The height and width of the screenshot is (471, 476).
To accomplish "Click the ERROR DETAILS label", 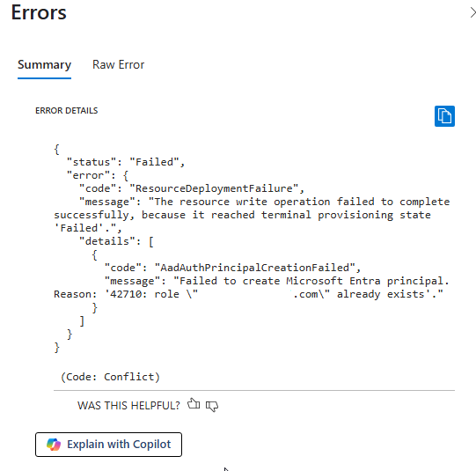I will (67, 111).
